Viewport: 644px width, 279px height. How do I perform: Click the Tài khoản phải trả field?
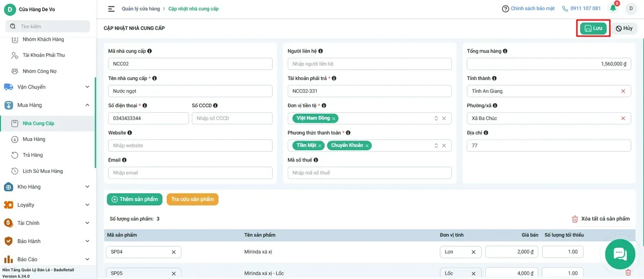point(369,91)
